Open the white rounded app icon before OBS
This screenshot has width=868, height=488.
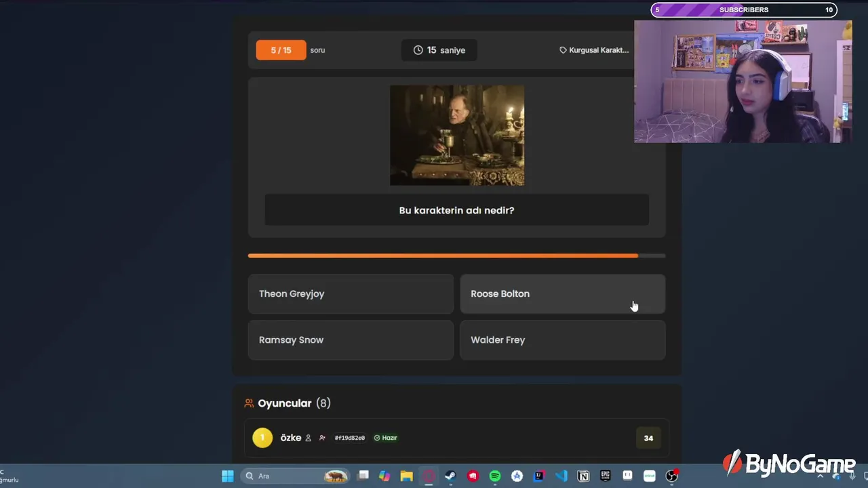650,476
